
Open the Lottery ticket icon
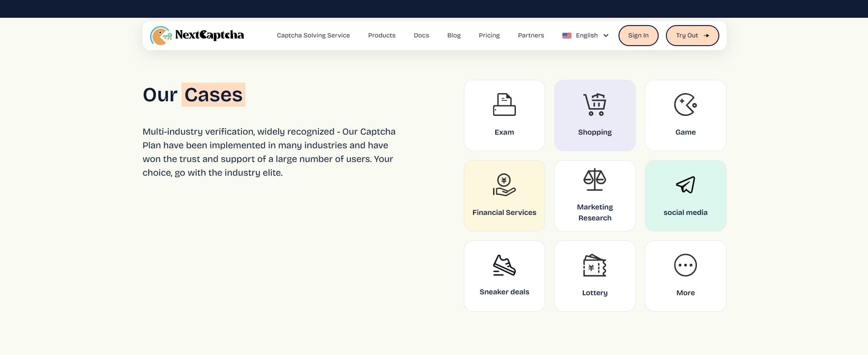click(594, 265)
